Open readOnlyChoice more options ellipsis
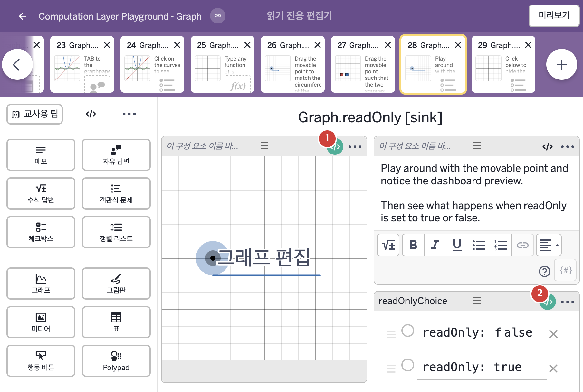Screen dimensions: 583x392 click(568, 302)
